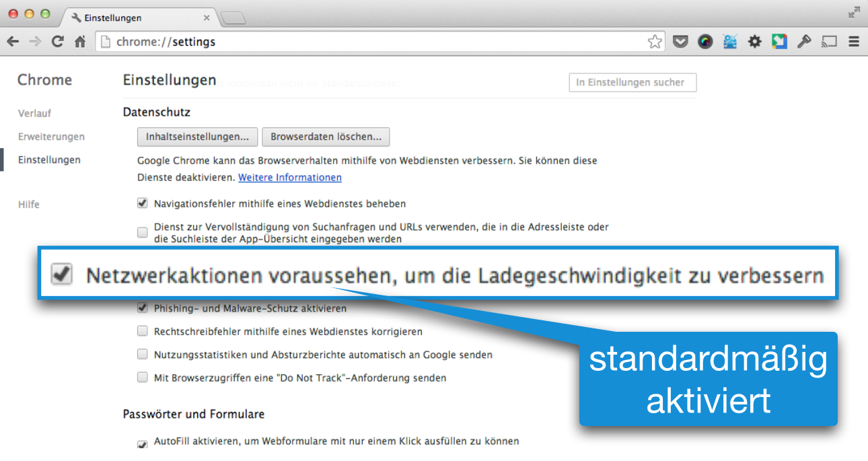Screen dimensions: 868x461
Task: Click the Inhaltseinstellungen... button
Action: 197,137
